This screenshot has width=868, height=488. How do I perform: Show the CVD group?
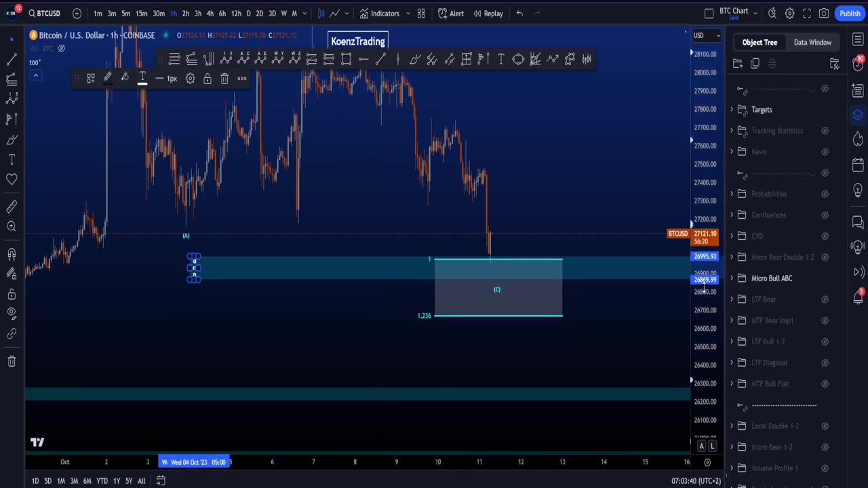[825, 236]
